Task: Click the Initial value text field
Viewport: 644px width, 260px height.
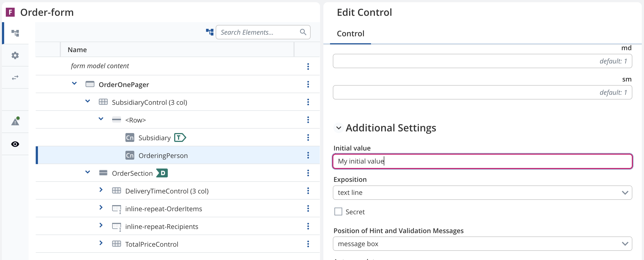Action: [482, 161]
